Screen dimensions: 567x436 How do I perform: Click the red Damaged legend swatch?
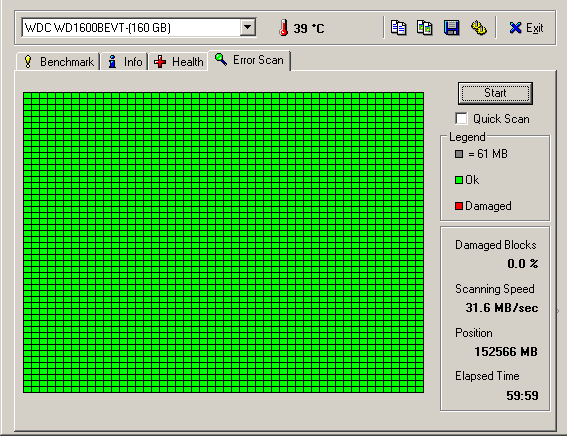pos(459,206)
